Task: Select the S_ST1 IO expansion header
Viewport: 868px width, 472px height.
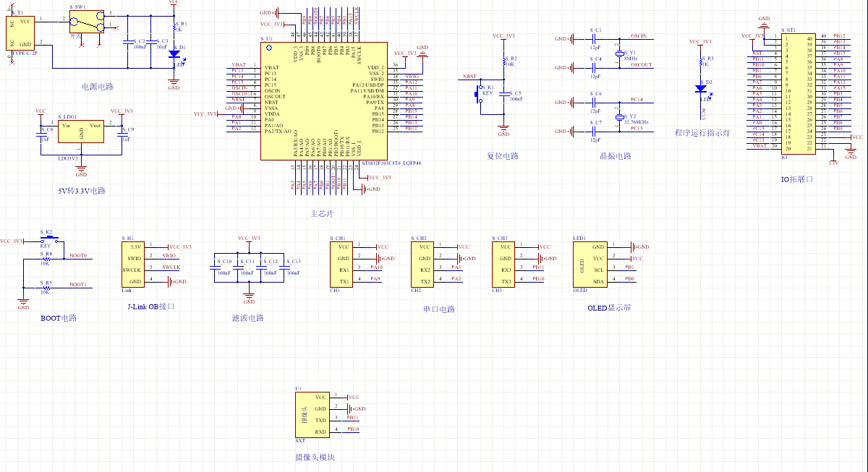Action: pyautogui.click(x=799, y=93)
